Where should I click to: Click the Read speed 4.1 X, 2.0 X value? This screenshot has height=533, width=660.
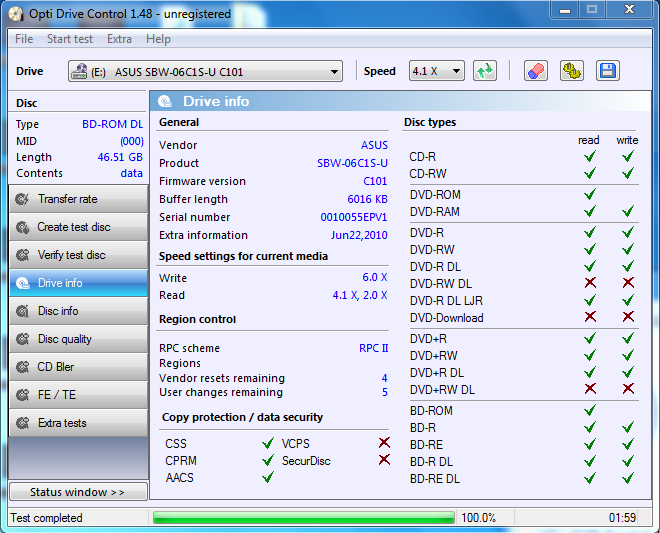360,295
